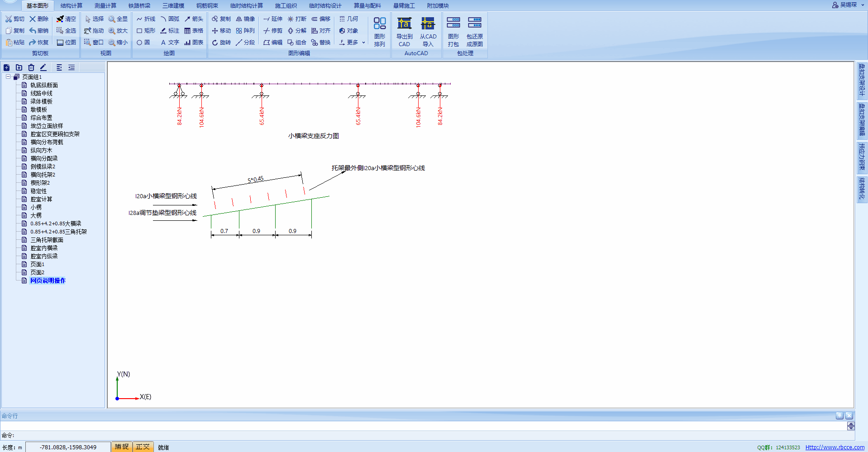868x452 pixels.
Task: Click the 图形排列 arrange shapes icon
Action: [x=379, y=31]
